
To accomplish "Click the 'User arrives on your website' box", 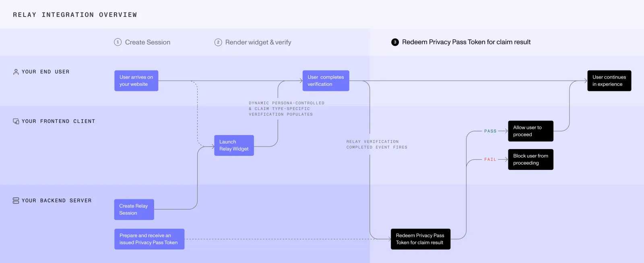I will pyautogui.click(x=136, y=81).
